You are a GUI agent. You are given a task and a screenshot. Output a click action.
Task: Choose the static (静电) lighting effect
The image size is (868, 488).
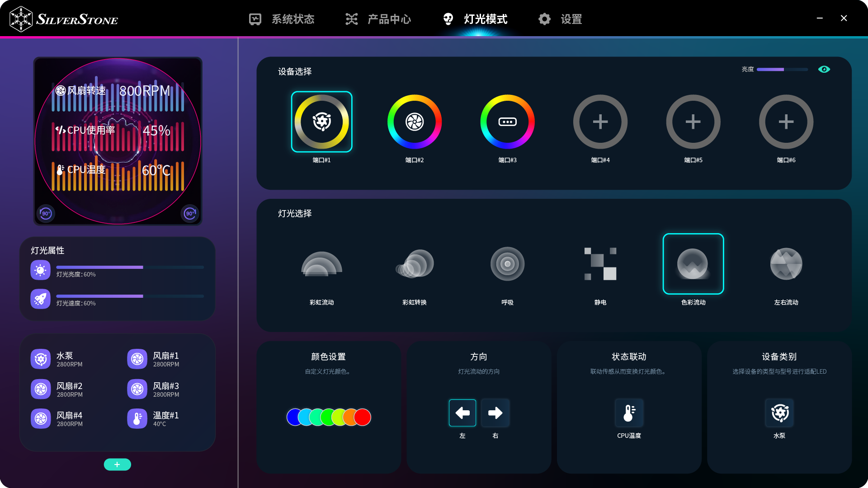pos(600,264)
